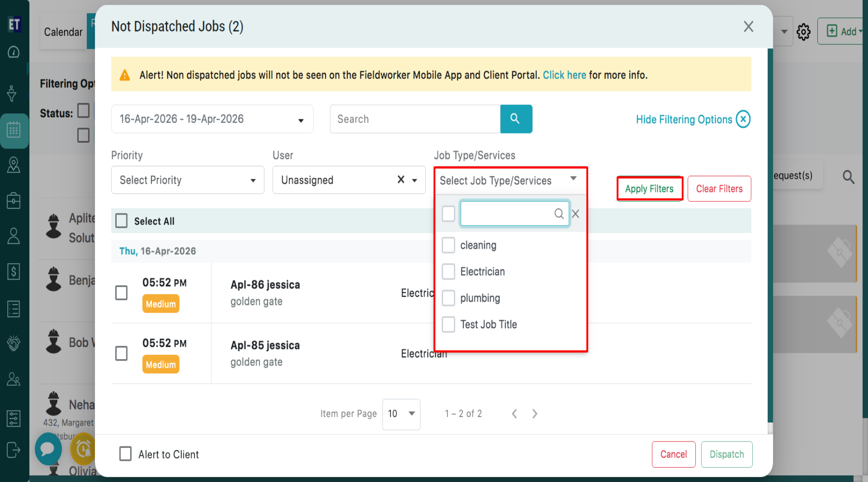Screen dimensions: 868x482
Task: Tick the plumbing job type checkbox
Action: click(448, 298)
